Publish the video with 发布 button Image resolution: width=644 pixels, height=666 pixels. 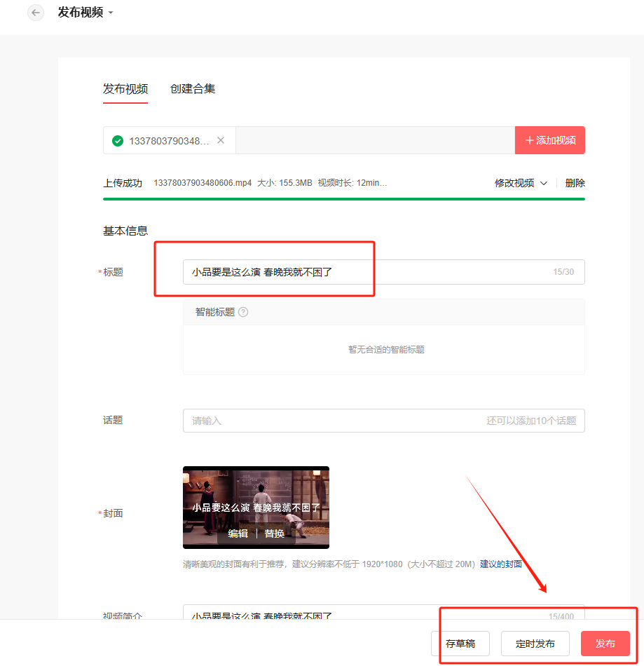click(x=605, y=644)
